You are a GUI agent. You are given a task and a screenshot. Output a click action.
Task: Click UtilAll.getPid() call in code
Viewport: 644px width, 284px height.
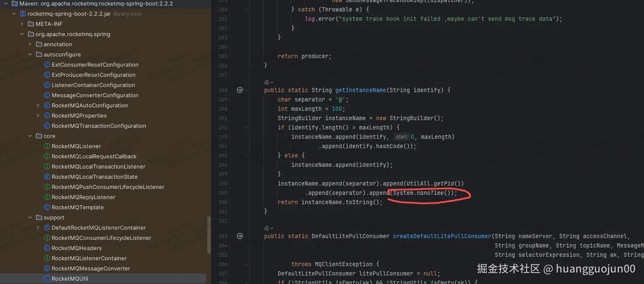[433, 183]
